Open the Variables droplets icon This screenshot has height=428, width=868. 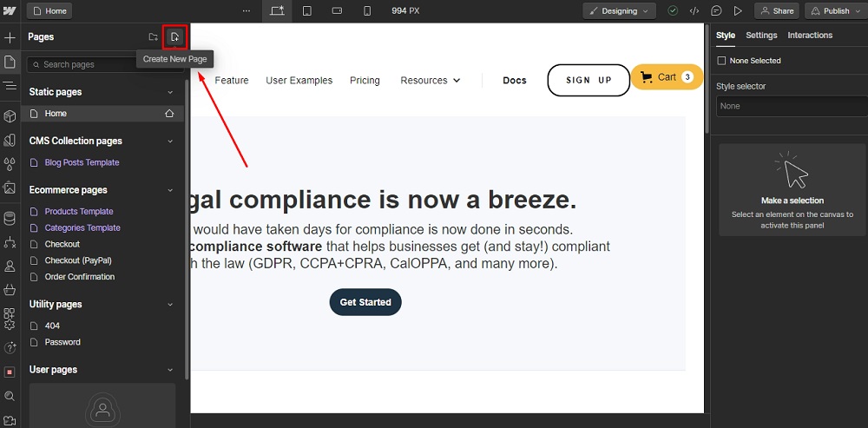click(10, 164)
